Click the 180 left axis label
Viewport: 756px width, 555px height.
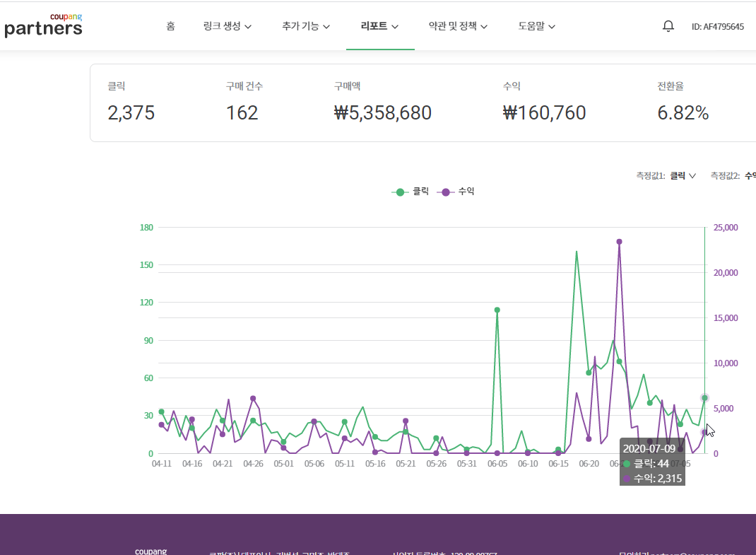[146, 228]
